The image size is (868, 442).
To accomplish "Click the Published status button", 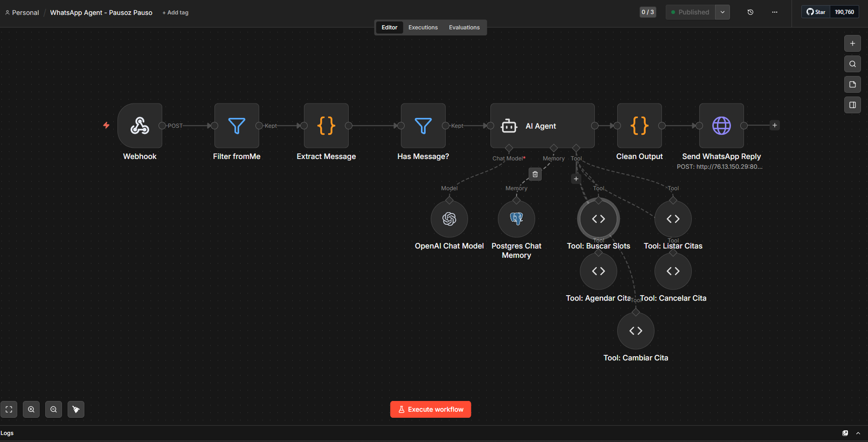I will point(690,12).
